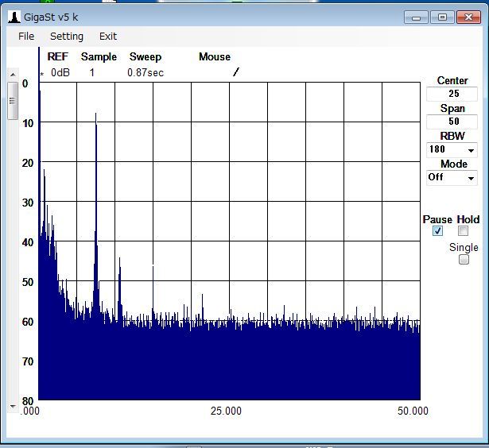The image size is (489, 448).
Task: Click the Span field with 50
Action: click(x=452, y=122)
